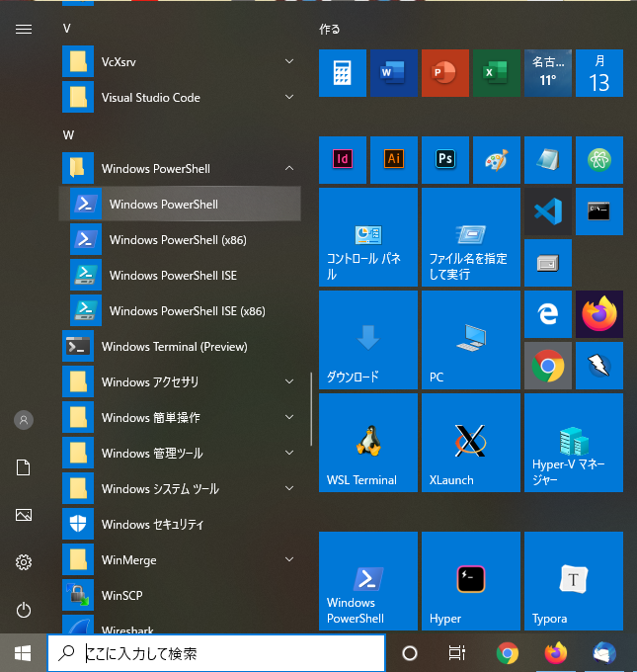
Task: Open the lightning bolt app tile
Action: (x=599, y=366)
